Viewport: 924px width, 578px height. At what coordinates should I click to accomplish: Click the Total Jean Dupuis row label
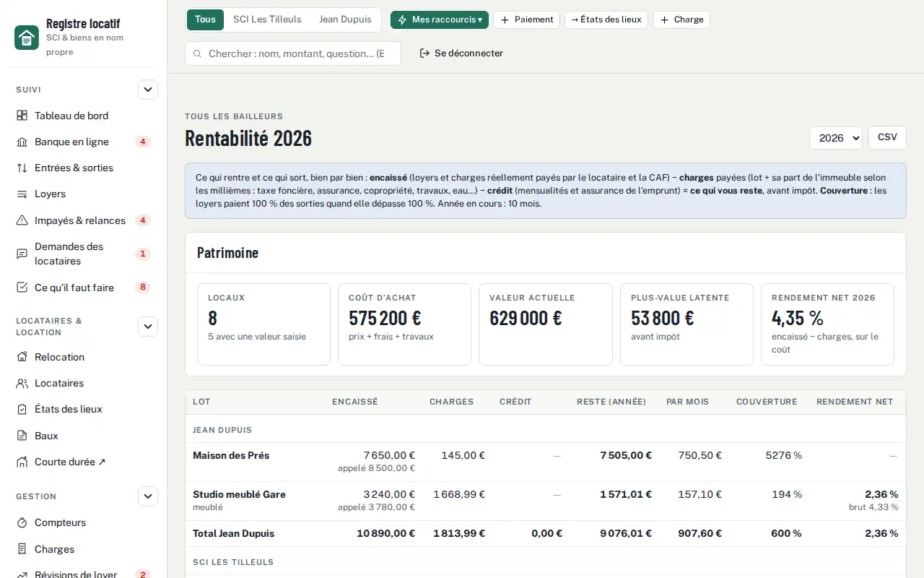coord(233,533)
